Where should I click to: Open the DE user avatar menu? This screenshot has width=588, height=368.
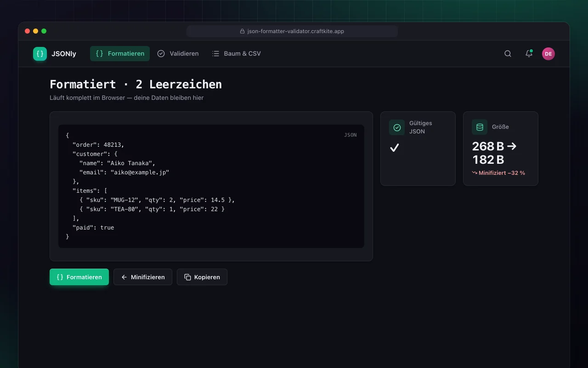(x=548, y=54)
